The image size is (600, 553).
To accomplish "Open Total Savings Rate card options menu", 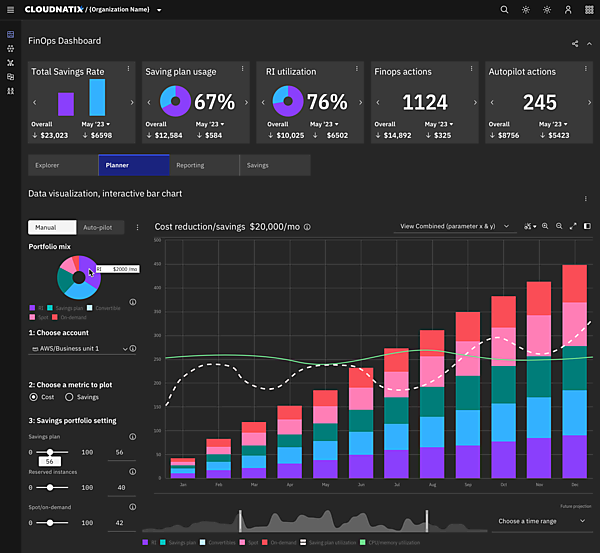I will point(129,71).
